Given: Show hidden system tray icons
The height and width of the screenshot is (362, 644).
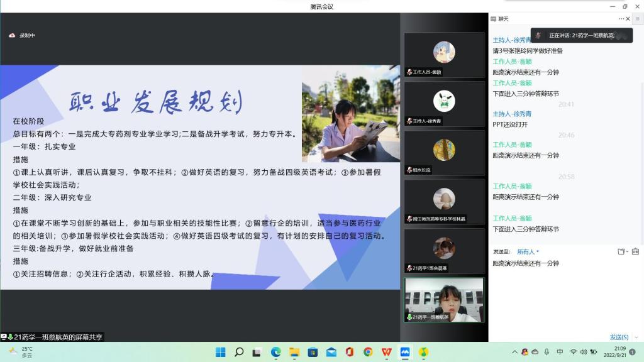Looking at the screenshot, I should tap(514, 352).
